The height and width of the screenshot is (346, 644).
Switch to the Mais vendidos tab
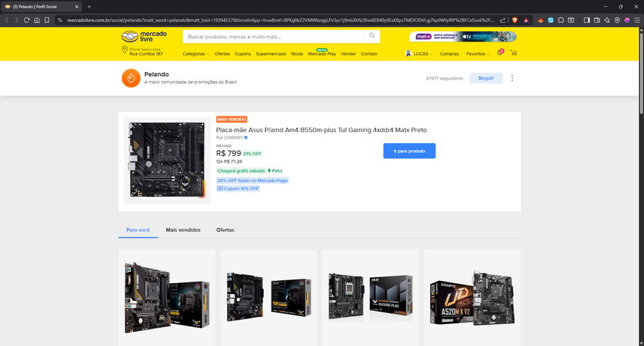184,230
